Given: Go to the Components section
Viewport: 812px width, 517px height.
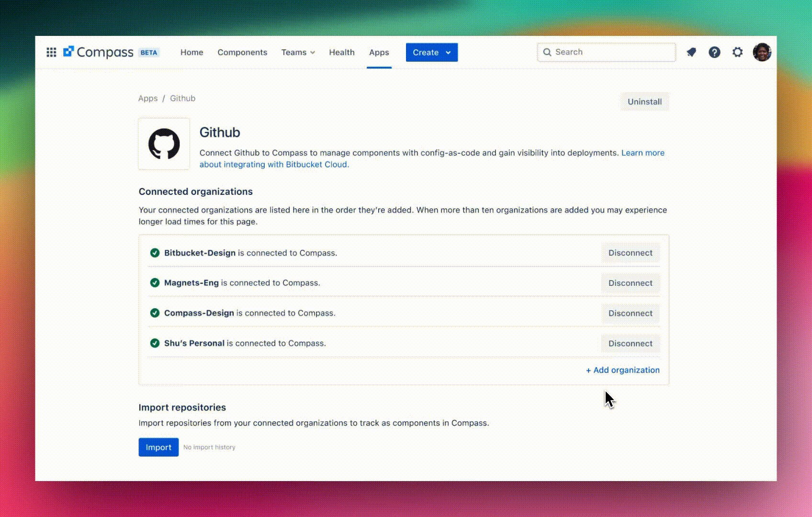Looking at the screenshot, I should click(x=242, y=52).
